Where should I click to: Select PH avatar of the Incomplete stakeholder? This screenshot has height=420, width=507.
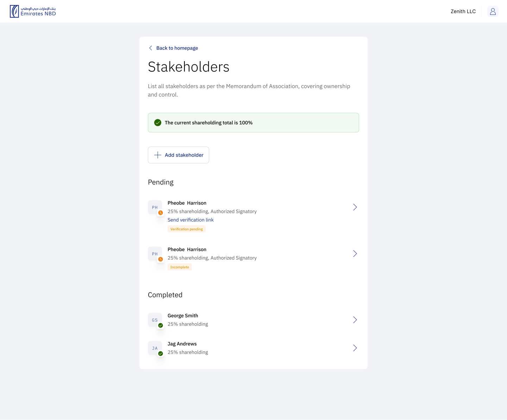155,254
